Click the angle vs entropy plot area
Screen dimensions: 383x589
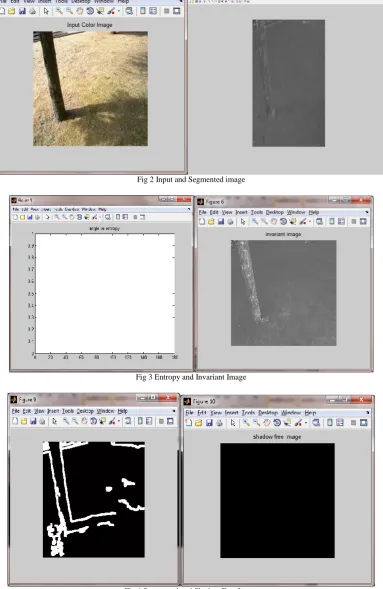(x=105, y=293)
